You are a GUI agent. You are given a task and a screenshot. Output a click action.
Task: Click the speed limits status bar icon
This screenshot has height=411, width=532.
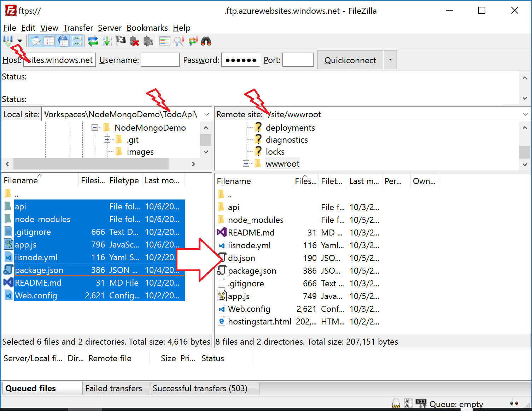421,403
